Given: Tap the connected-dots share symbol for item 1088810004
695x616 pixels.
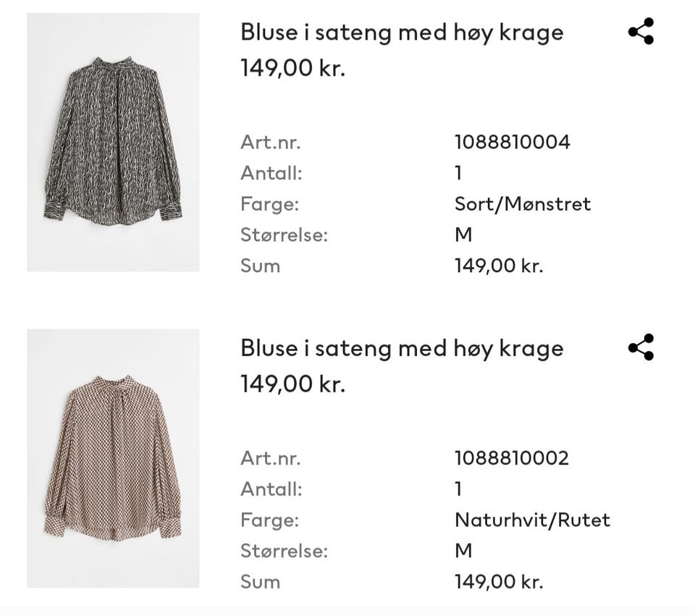Looking at the screenshot, I should [641, 31].
